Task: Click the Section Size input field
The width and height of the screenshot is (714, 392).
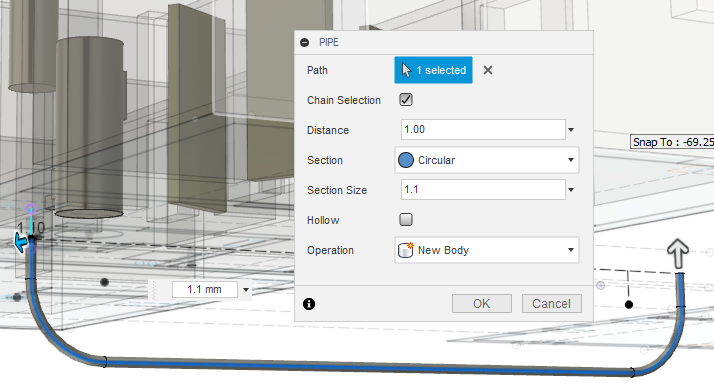Action: (483, 189)
